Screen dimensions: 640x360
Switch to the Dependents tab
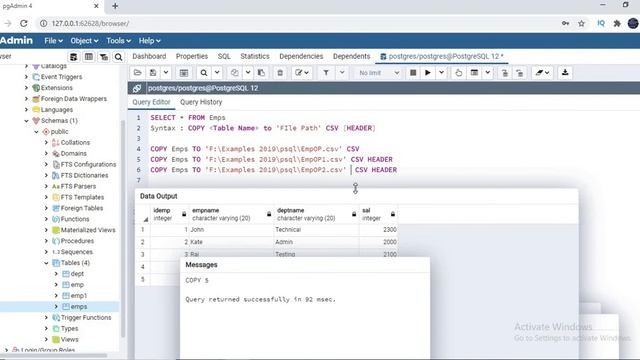(351, 56)
